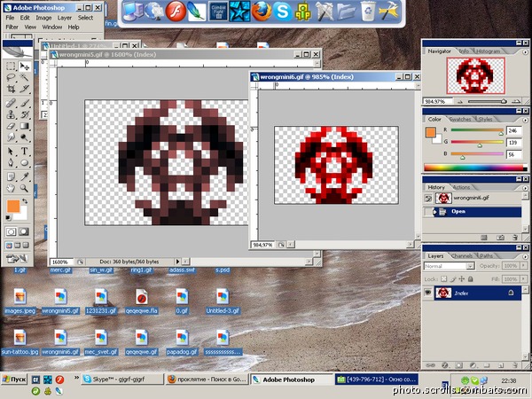Switch to Full Screen Mode with menu bar
Screen dimensions: 532x399
click(x=18, y=246)
